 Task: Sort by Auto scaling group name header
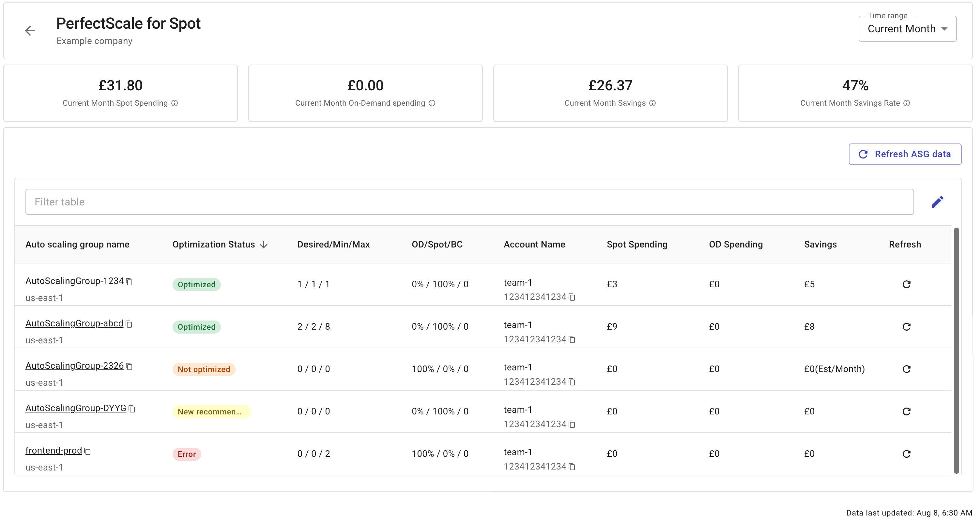77,244
